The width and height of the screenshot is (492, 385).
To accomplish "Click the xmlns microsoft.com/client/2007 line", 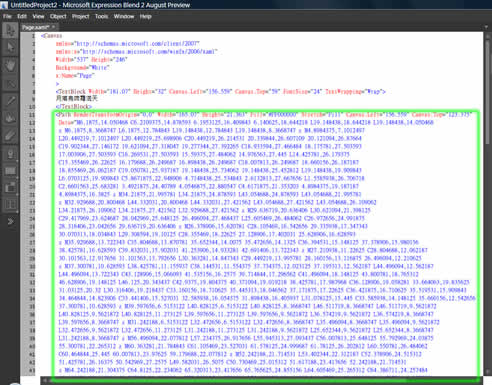I will point(128,44).
